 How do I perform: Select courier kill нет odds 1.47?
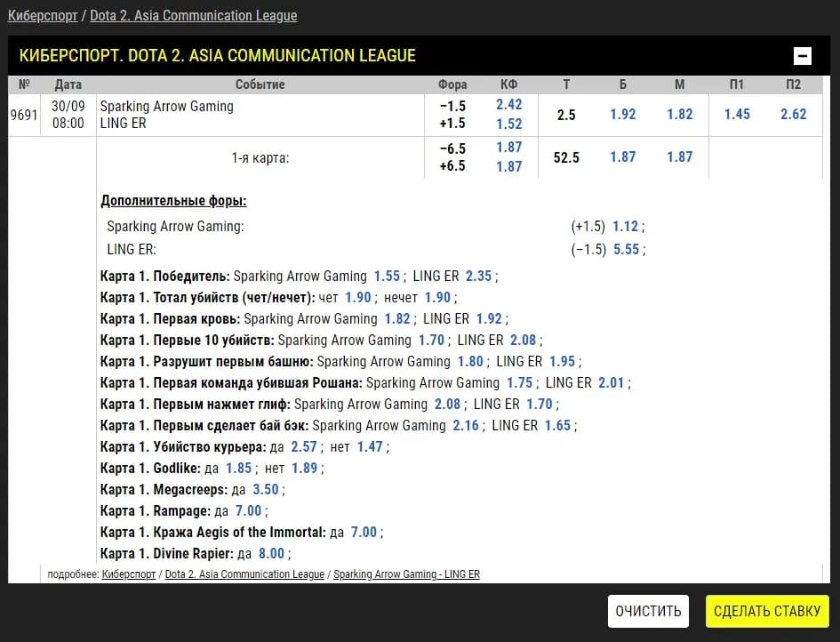[x=370, y=447]
